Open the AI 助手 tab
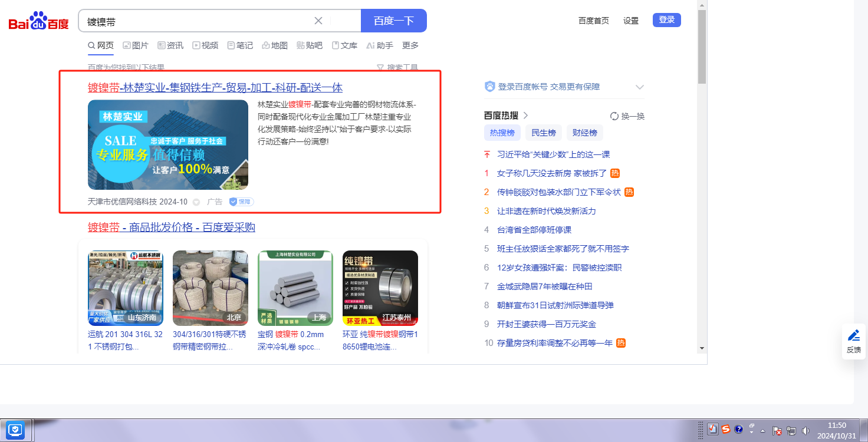 point(380,45)
